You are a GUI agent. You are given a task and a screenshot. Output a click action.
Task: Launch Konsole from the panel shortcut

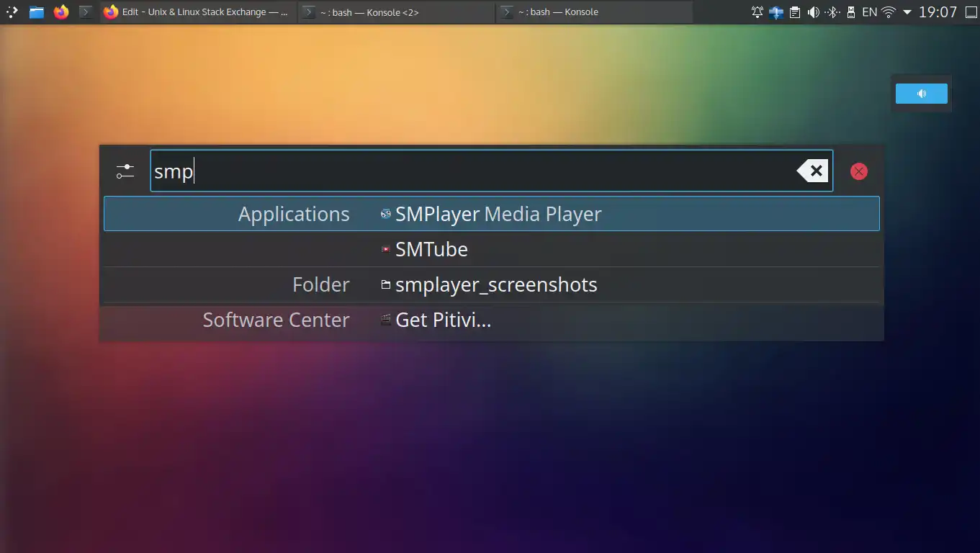[x=86, y=12]
